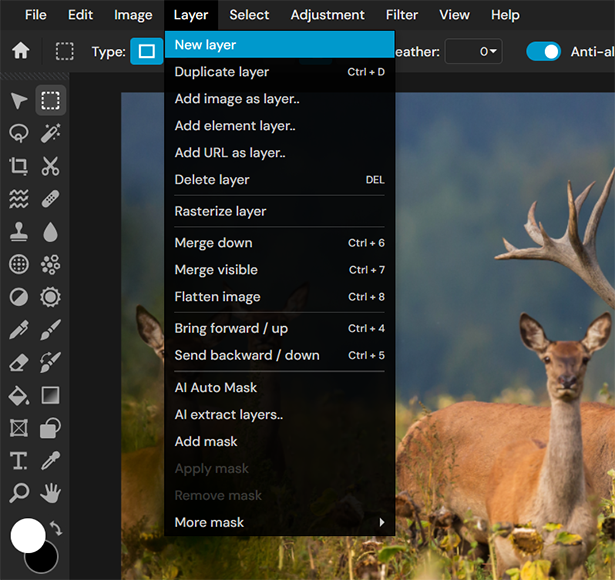615x580 pixels.
Task: Close the open Layer menu
Action: [x=191, y=15]
